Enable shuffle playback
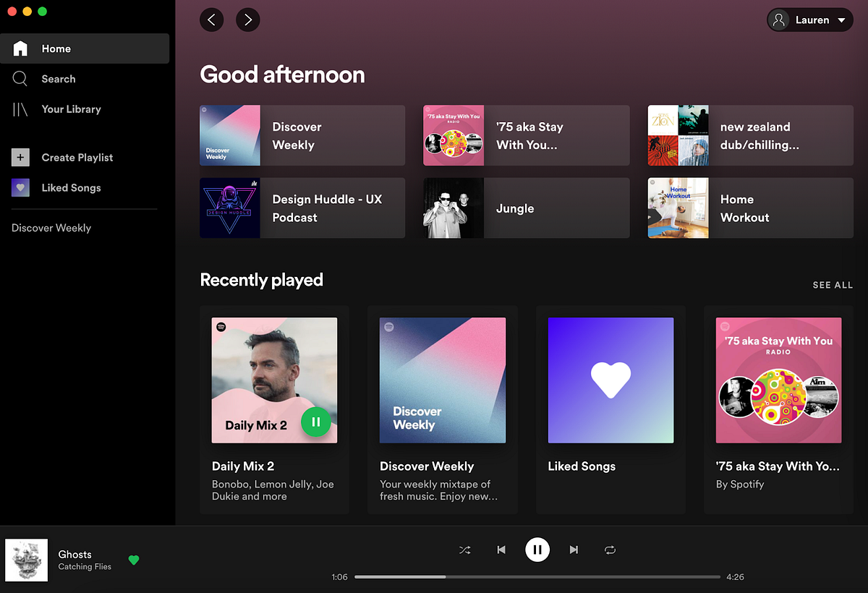 coord(465,550)
